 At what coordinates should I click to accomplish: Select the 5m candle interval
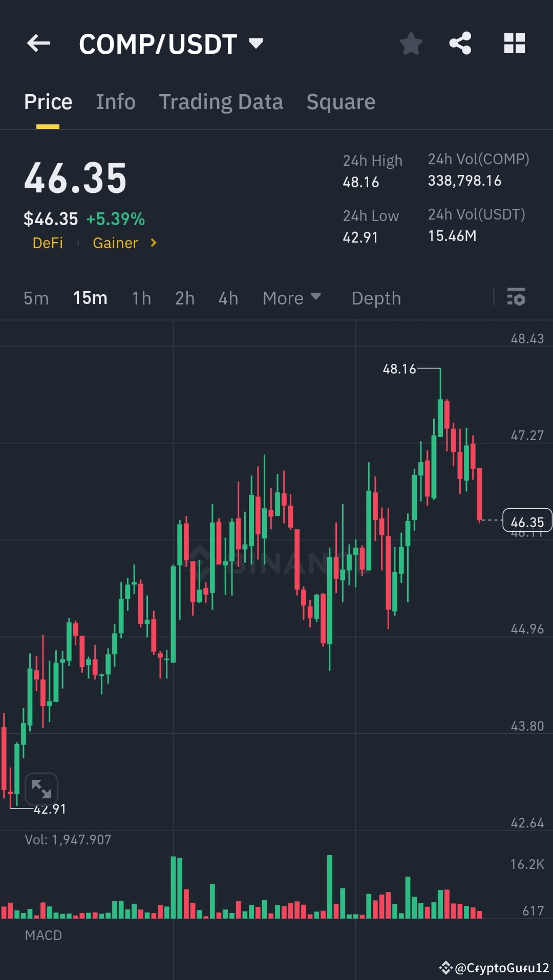tap(36, 298)
